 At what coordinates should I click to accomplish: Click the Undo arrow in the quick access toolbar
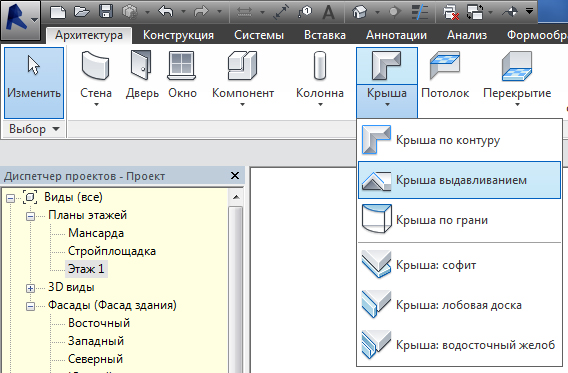(166, 12)
